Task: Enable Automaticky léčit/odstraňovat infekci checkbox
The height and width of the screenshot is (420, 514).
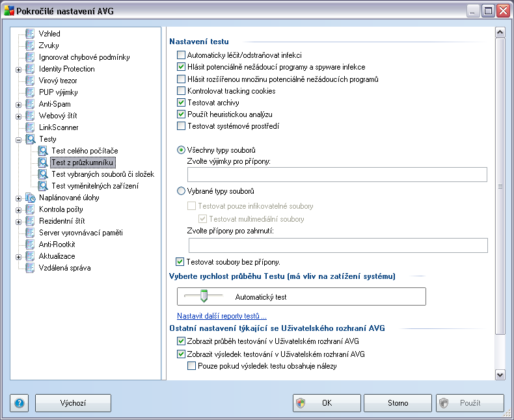Action: point(181,55)
